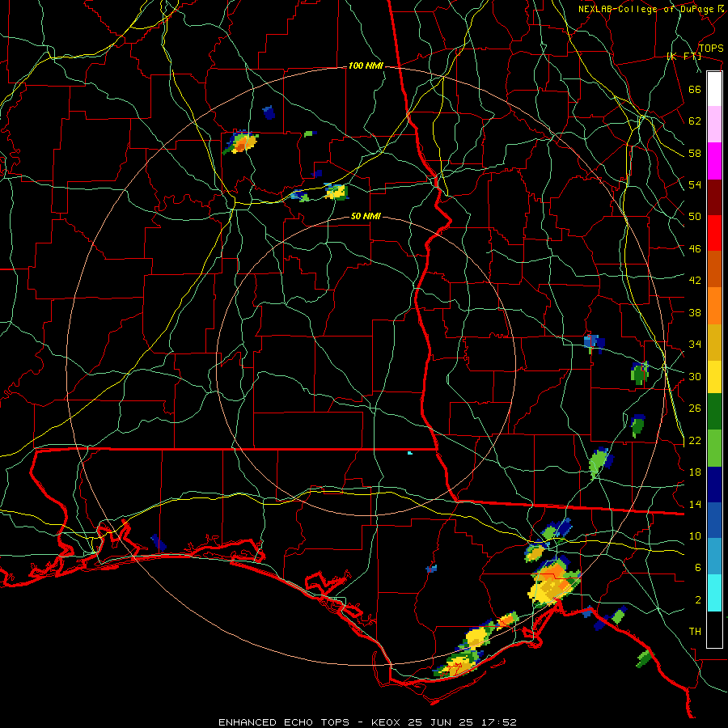
Task: Click the "17:52" timestamp in caption
Action: click(499, 722)
